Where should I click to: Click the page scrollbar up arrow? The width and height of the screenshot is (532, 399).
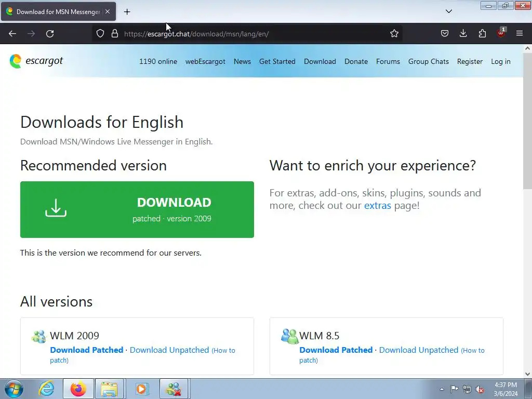pyautogui.click(x=527, y=48)
